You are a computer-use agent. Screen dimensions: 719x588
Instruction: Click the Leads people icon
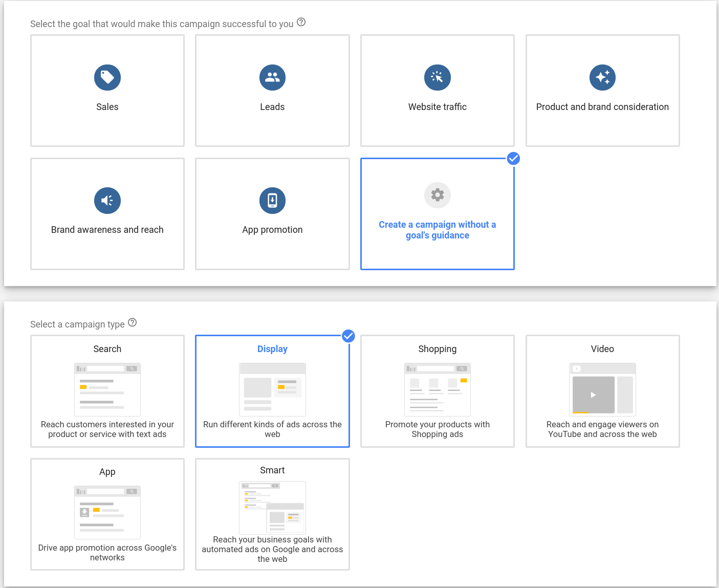pos(272,77)
